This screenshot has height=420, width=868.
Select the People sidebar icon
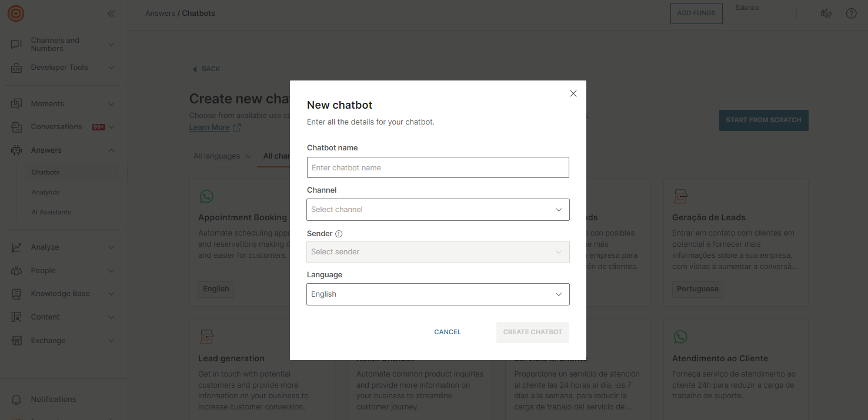(x=17, y=270)
